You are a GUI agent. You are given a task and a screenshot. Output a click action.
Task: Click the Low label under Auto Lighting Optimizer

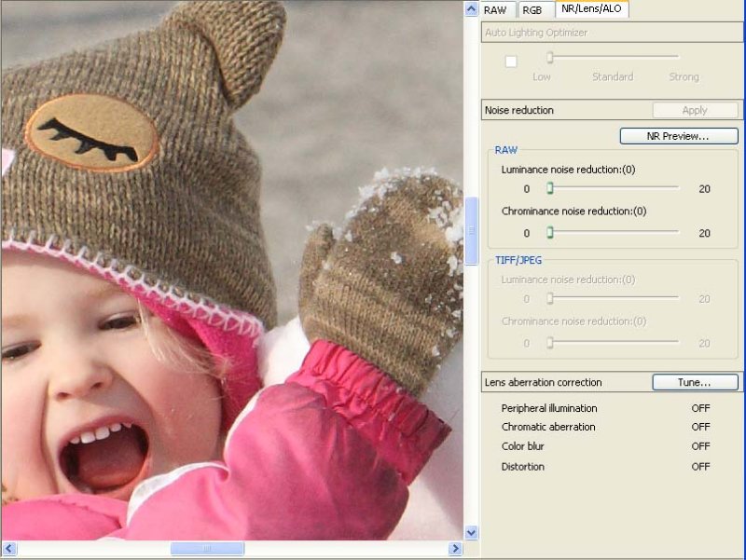pyautogui.click(x=542, y=77)
